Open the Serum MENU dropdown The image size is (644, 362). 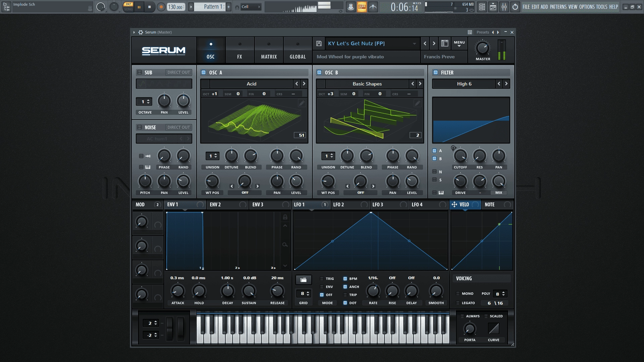(x=459, y=44)
